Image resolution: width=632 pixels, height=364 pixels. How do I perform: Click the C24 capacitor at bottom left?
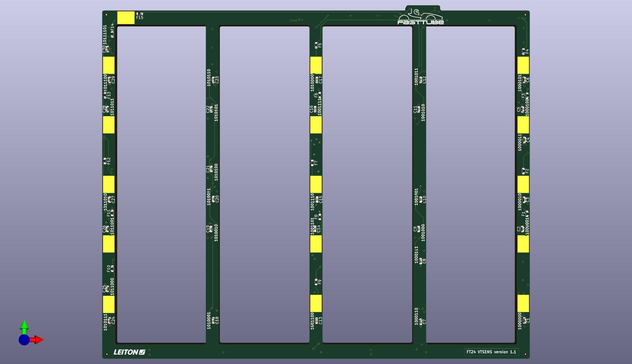[110, 321]
